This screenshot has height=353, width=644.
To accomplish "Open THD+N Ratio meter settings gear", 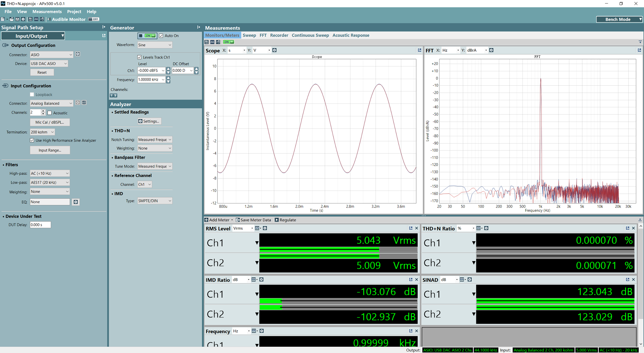I will click(486, 228).
